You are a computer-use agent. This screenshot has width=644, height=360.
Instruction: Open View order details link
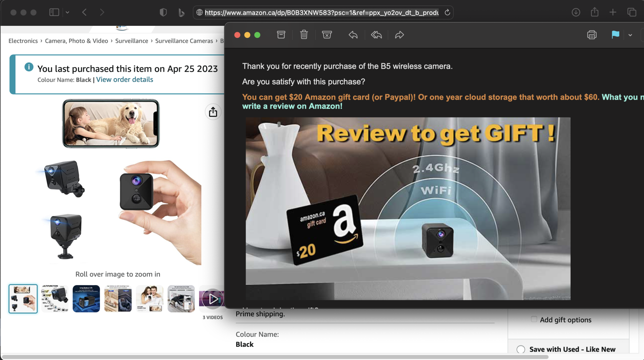[124, 79]
